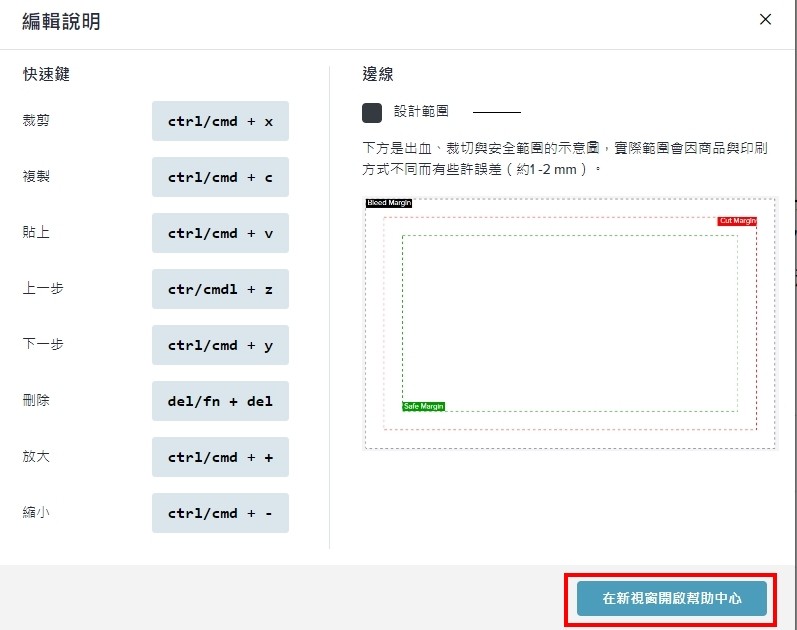
Task: Click the ctrl/cmd + - zoom out badge
Action: tap(220, 513)
